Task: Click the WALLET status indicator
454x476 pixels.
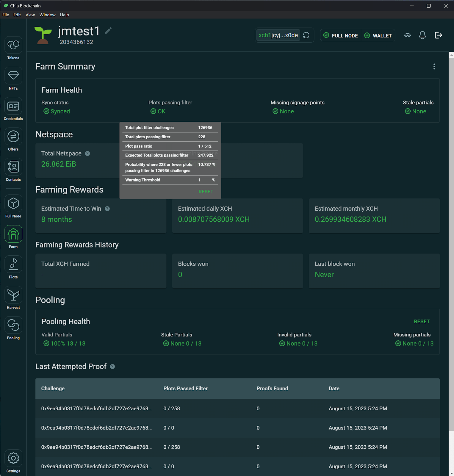Action: coord(378,35)
